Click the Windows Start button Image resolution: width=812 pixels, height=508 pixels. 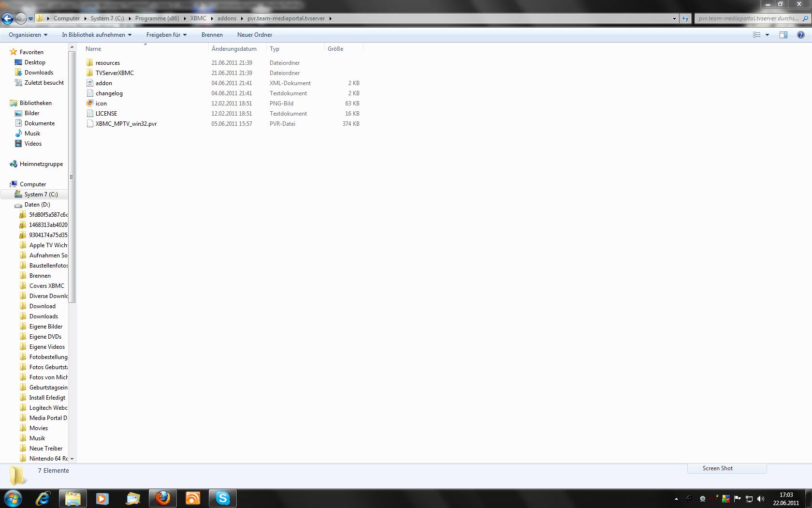coord(13,498)
